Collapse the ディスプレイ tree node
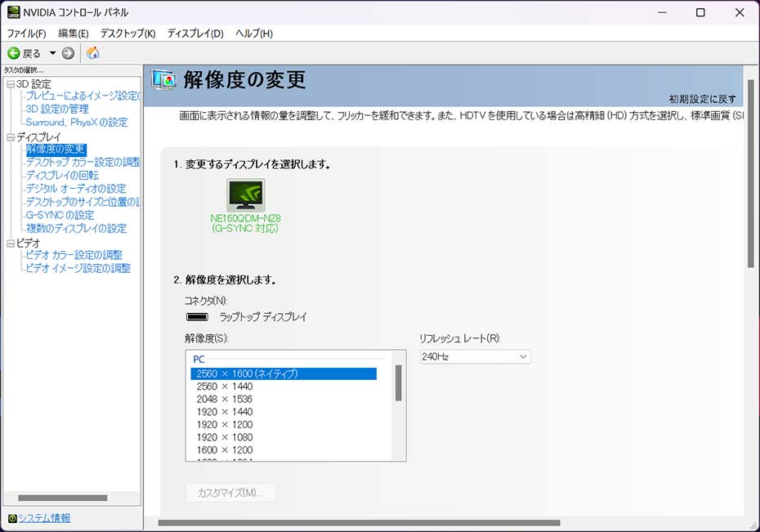Viewport: 760px width, 532px height. 11,137
